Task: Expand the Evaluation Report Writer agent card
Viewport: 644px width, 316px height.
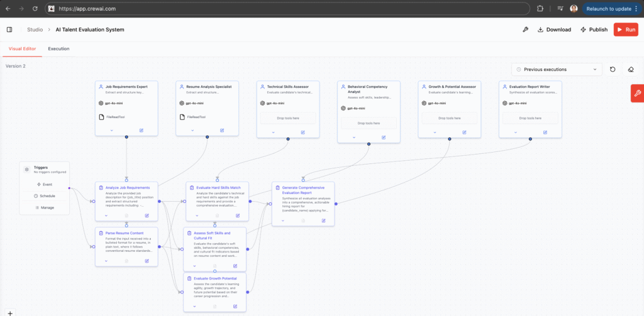Action: [515, 132]
